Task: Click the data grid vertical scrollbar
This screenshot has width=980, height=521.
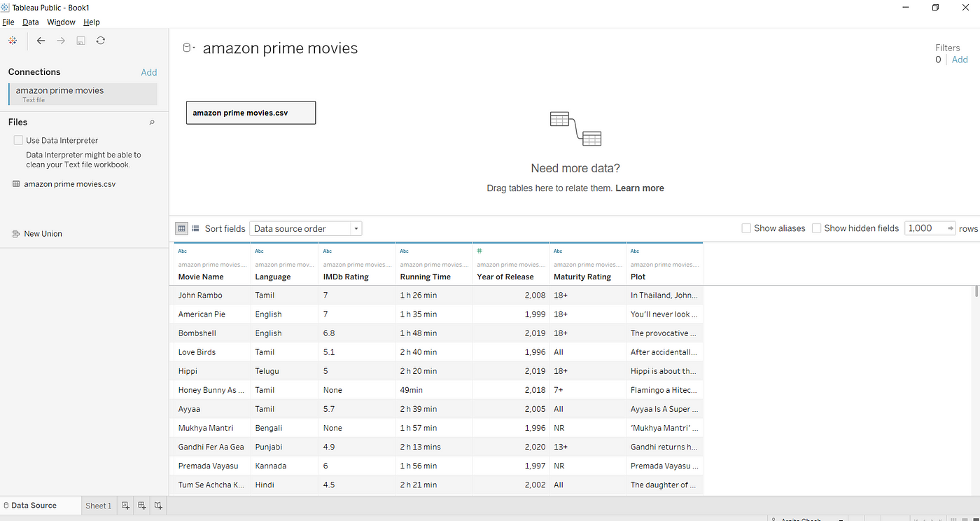Action: pos(976,293)
